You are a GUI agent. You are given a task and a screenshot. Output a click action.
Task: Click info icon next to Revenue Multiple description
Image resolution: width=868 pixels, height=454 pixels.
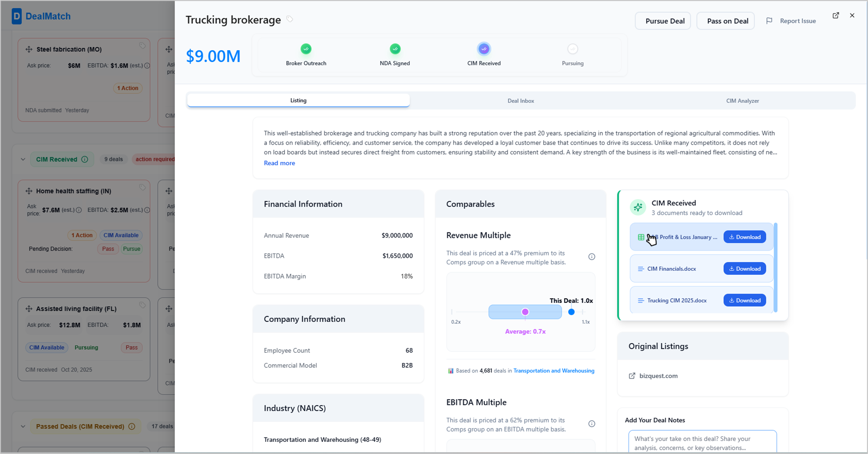[592, 257]
